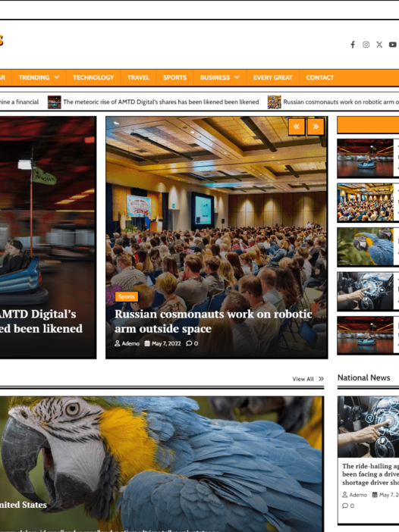Open ticker item about AMTD Digital's shares
This screenshot has height=532, width=399.
pyautogui.click(x=161, y=102)
